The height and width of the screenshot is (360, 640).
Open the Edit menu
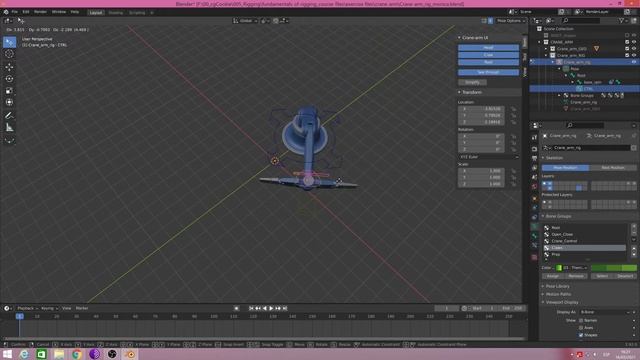pyautogui.click(x=26, y=12)
